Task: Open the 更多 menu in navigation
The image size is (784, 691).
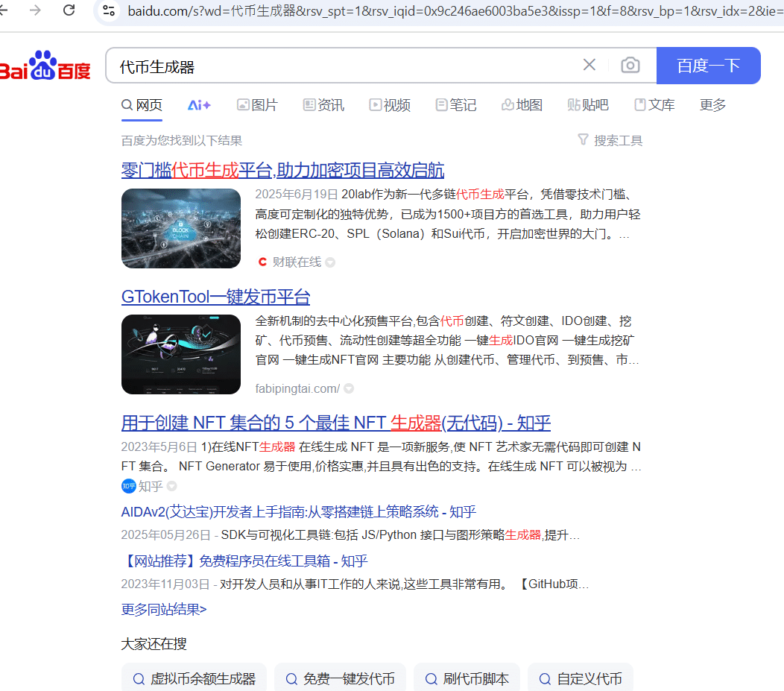Action: point(712,105)
